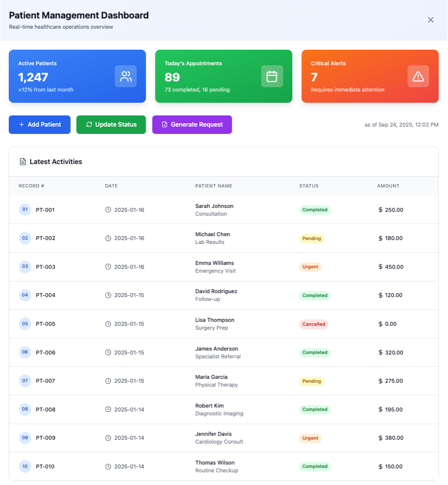Select the Pending badge for Michael Chen
This screenshot has height=485, width=448.
point(312,239)
